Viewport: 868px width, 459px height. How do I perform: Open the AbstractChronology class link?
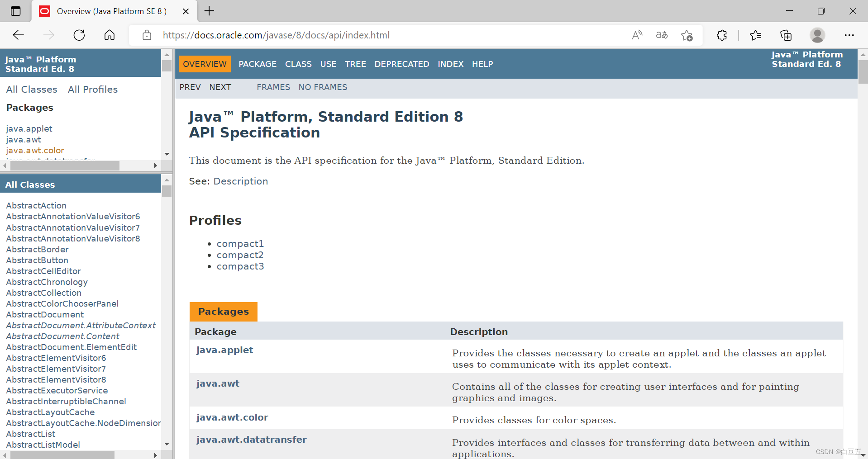coord(47,282)
